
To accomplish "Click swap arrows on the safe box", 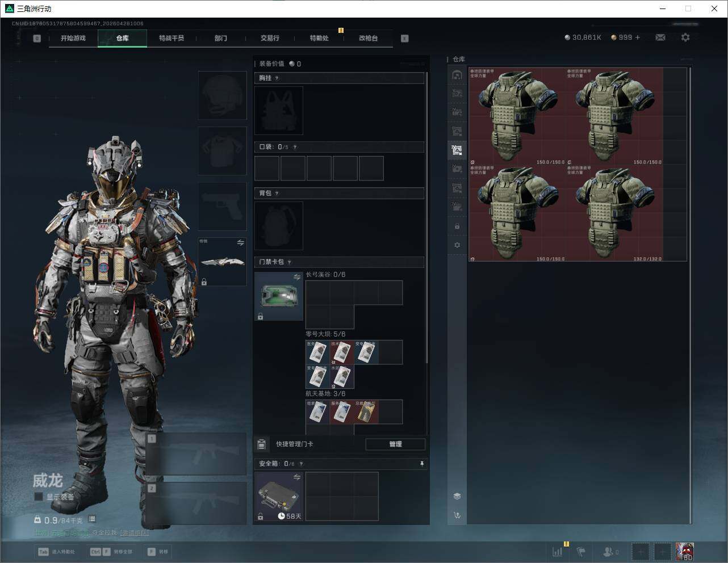I will coord(297,477).
